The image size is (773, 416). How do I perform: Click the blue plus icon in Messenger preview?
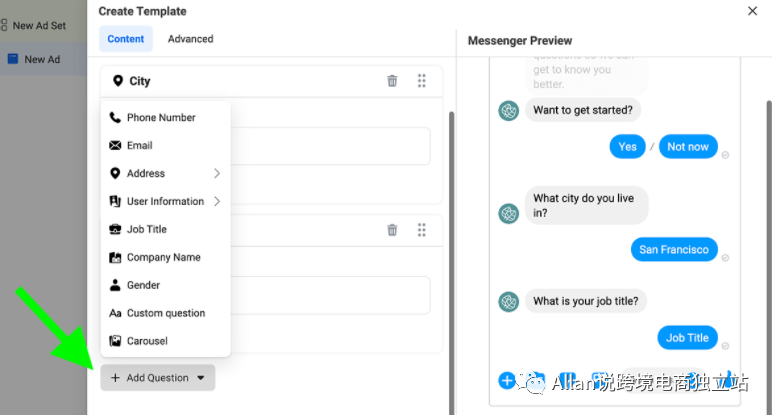pos(507,380)
